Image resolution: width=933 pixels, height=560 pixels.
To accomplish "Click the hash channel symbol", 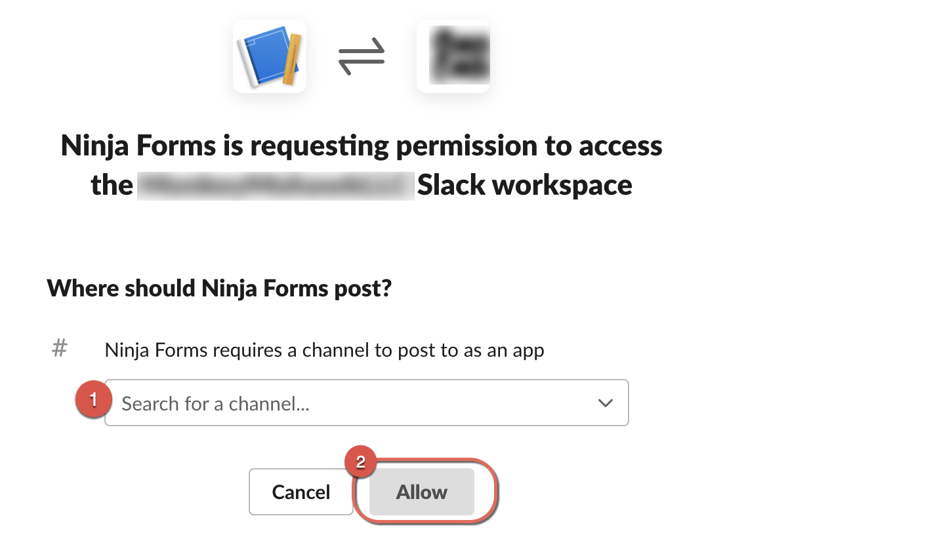I will click(60, 348).
